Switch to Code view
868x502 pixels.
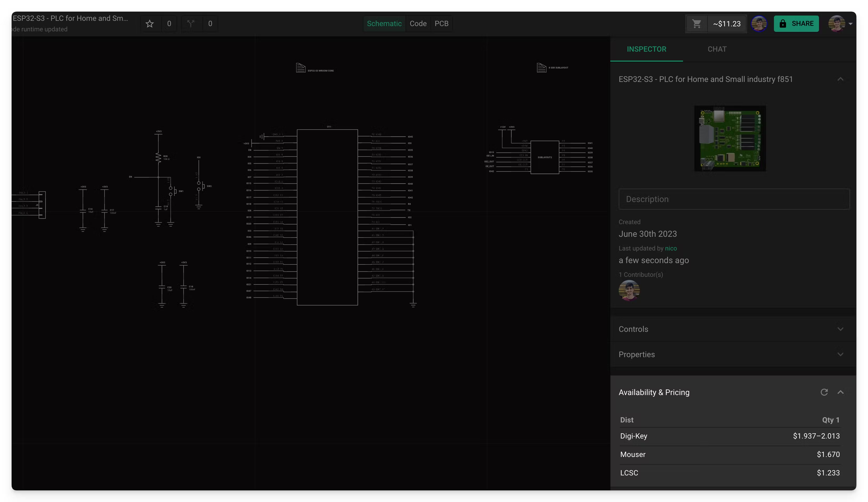[x=418, y=24]
